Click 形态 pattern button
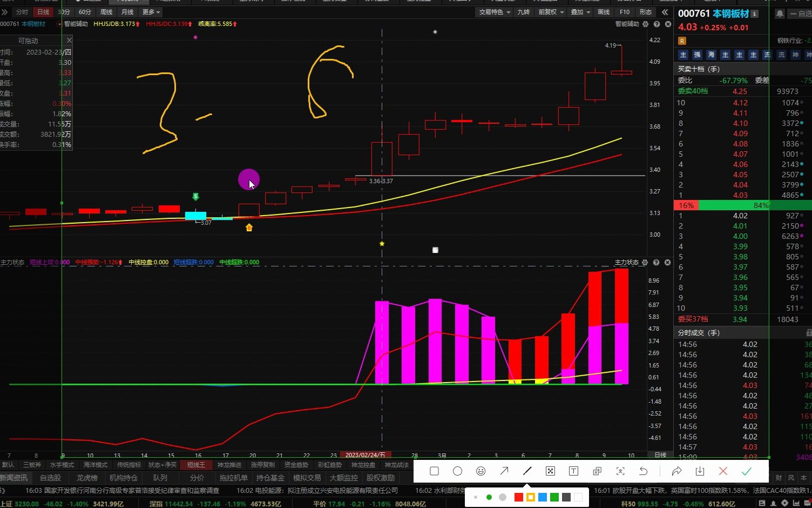812x508 pixels. pos(645,12)
